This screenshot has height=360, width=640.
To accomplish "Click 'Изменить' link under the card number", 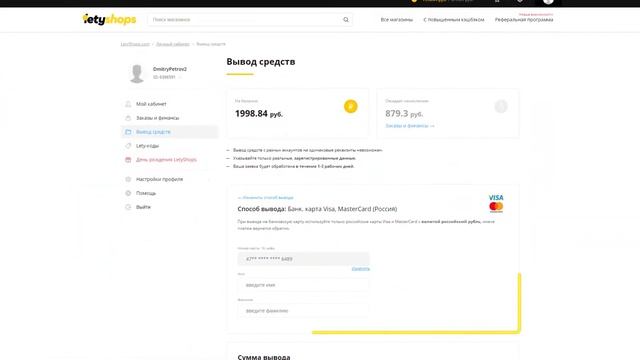I will tap(361, 269).
